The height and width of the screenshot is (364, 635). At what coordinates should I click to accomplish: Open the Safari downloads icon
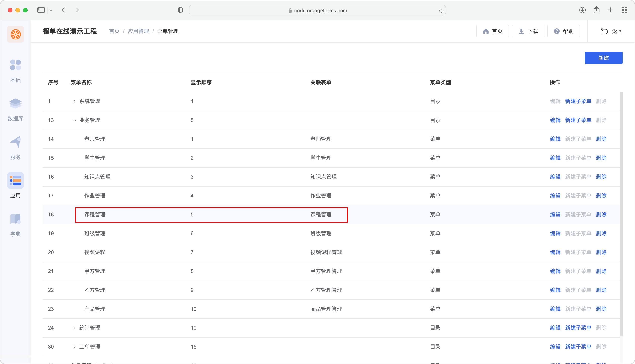point(582,10)
